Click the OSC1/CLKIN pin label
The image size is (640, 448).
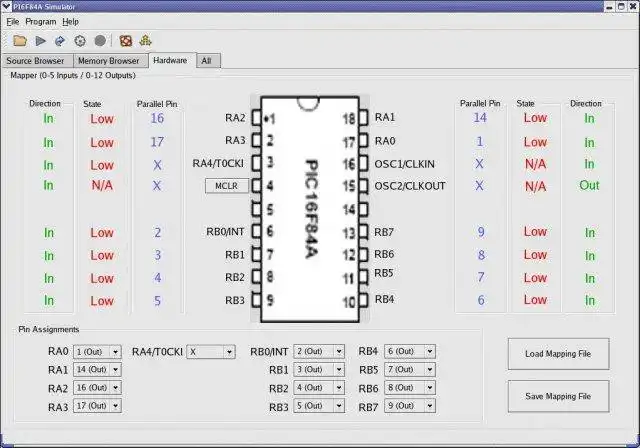404,164
